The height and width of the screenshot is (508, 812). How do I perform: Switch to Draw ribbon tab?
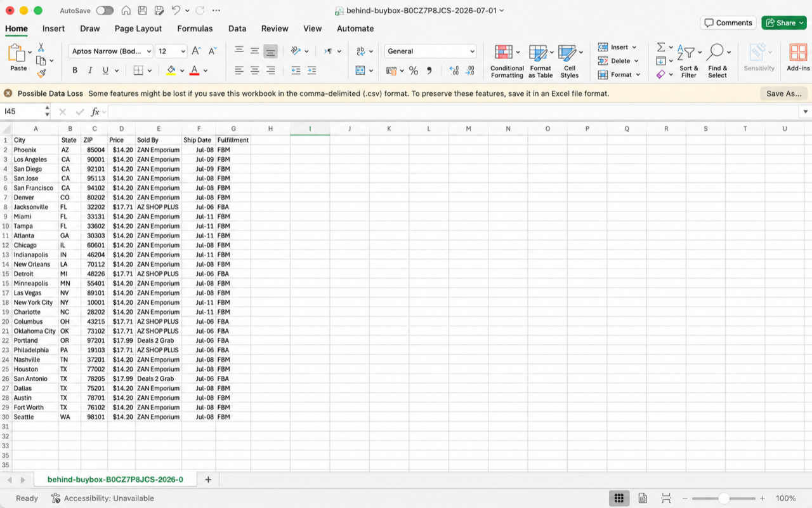[x=90, y=29]
